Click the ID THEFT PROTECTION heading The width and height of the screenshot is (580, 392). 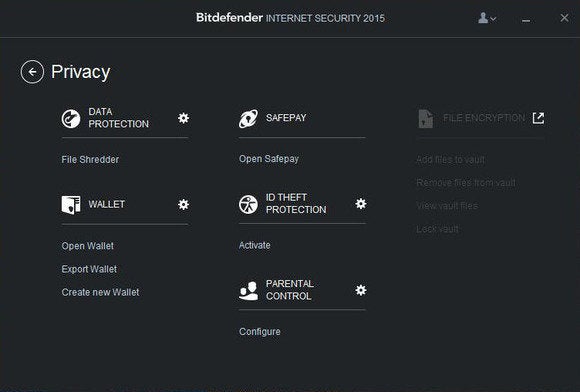pyautogui.click(x=296, y=203)
